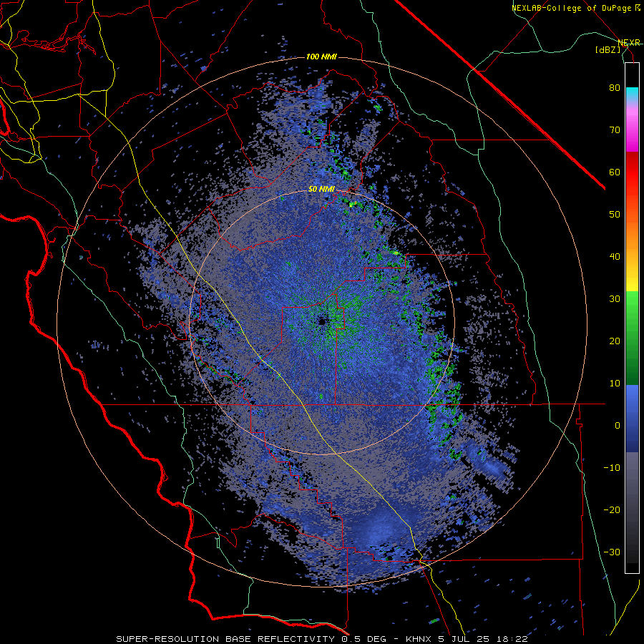
Task: Pick the green band of the color scale
Action: [632, 338]
